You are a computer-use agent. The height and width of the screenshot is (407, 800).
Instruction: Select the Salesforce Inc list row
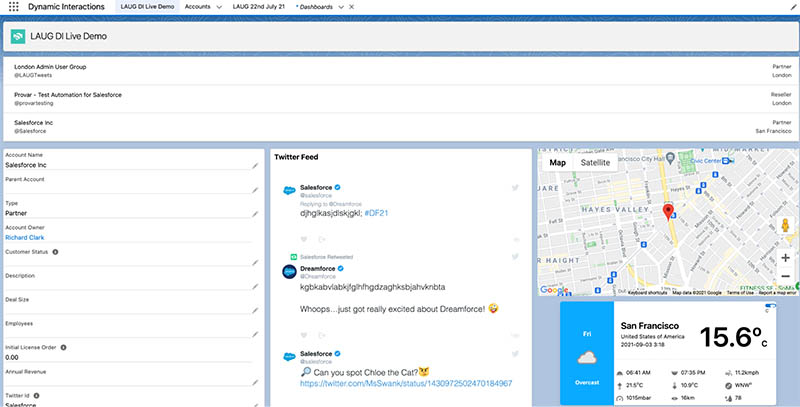click(399, 127)
